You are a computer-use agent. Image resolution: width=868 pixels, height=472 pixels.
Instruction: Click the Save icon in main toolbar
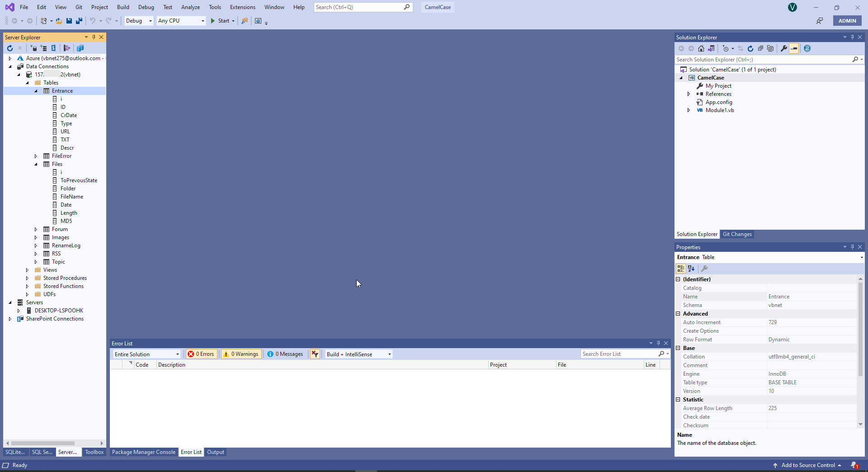tap(69, 21)
